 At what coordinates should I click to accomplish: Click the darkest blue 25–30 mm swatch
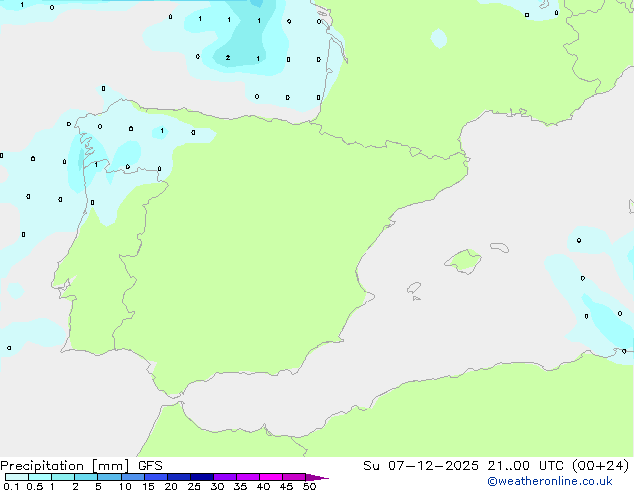[202, 477]
